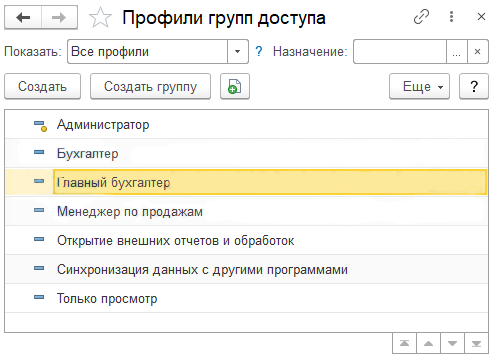Open help via blue question mark
501x360 pixels.
(x=259, y=51)
